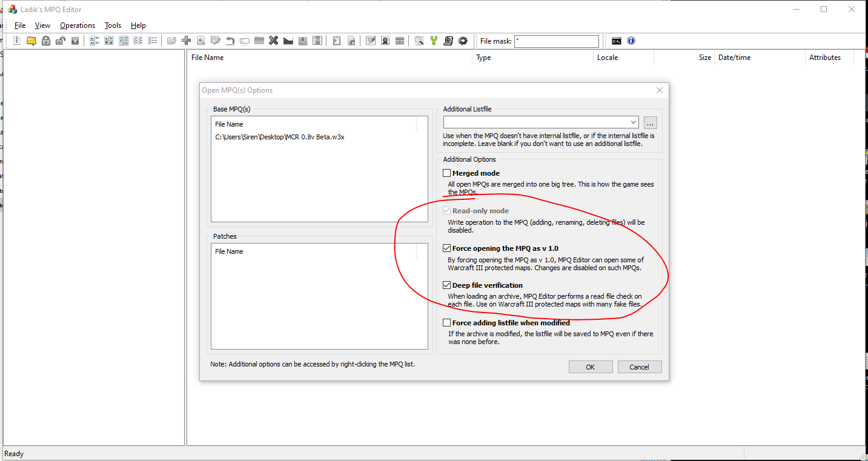Click the clipboard toolbar icon
868x461 pixels.
337,41
